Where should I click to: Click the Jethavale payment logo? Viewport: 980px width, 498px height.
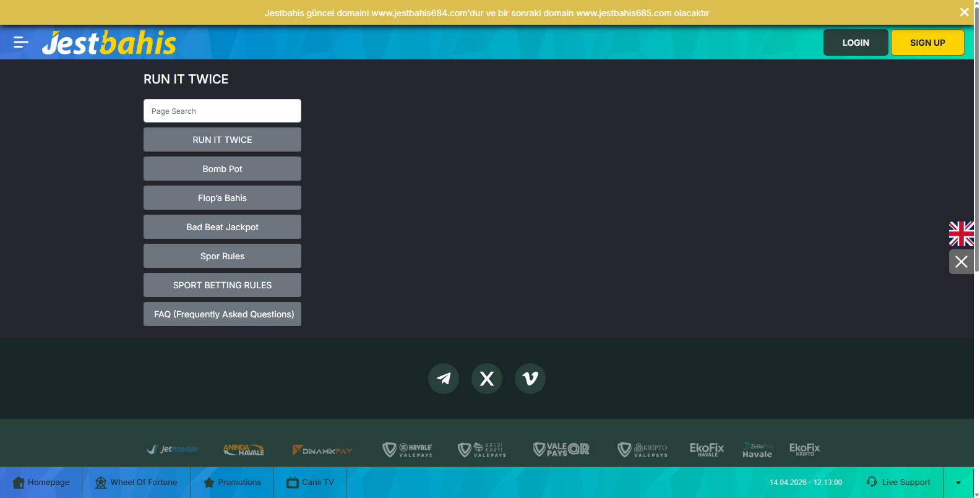pos(173,449)
